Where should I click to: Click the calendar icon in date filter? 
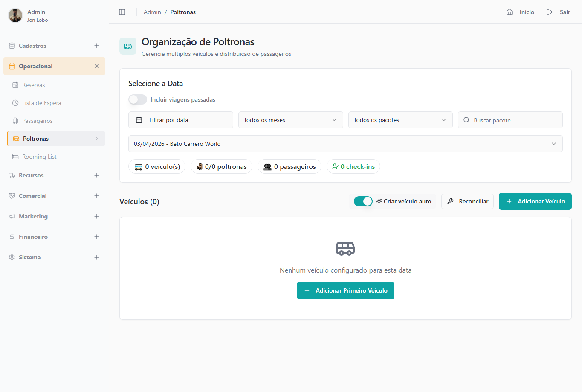coord(139,120)
